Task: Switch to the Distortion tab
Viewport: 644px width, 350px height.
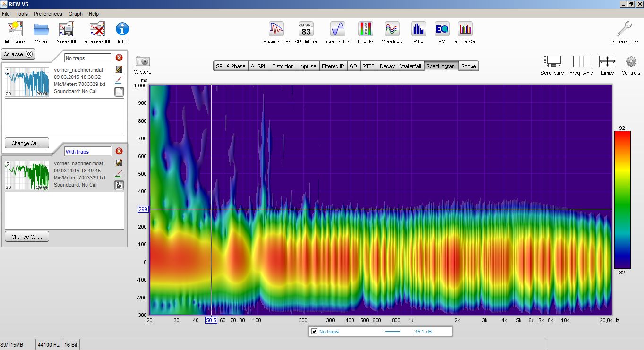Action: coord(283,66)
